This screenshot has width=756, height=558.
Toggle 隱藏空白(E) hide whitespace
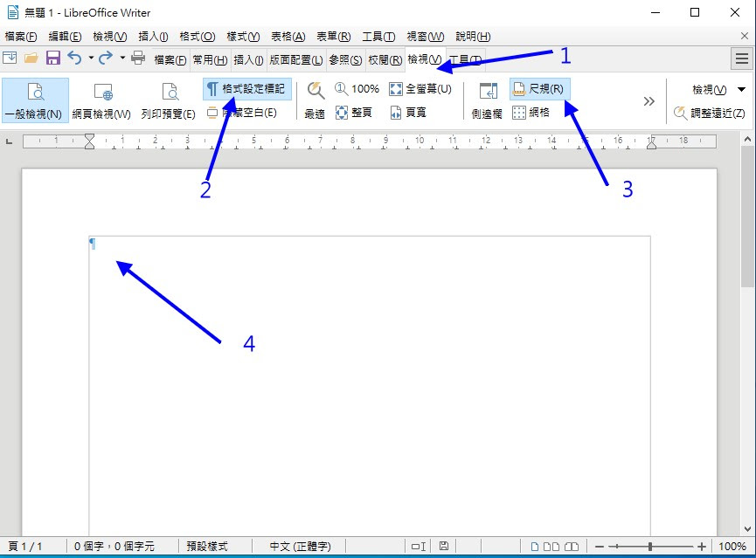click(242, 113)
